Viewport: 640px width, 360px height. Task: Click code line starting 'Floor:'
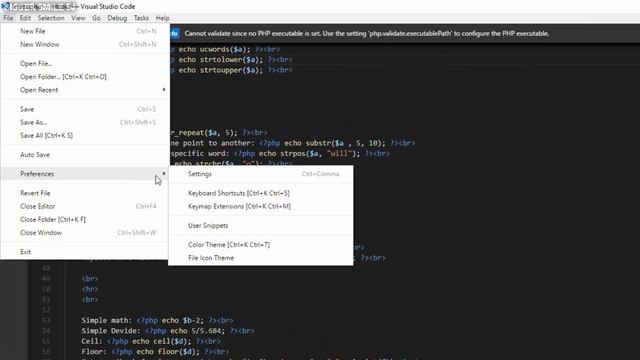pos(155,351)
